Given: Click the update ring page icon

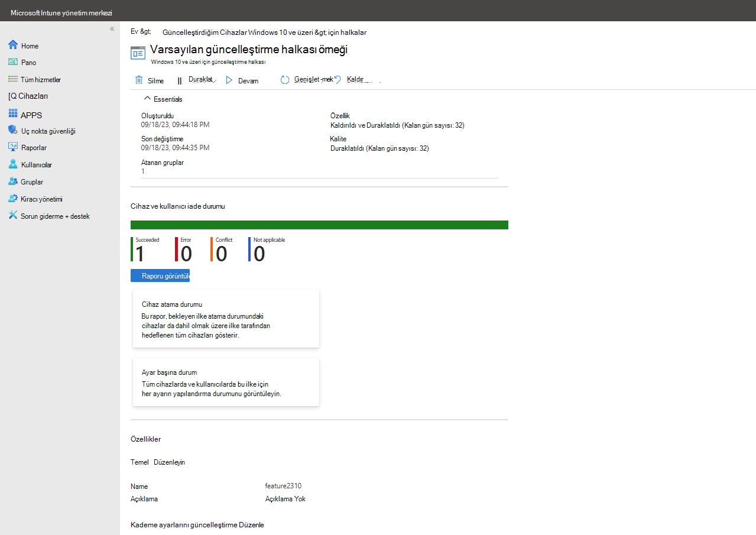Looking at the screenshot, I should click(x=138, y=52).
